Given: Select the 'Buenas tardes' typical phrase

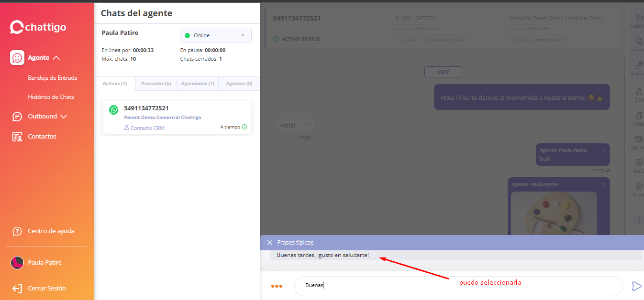Looking at the screenshot, I should (x=323, y=255).
